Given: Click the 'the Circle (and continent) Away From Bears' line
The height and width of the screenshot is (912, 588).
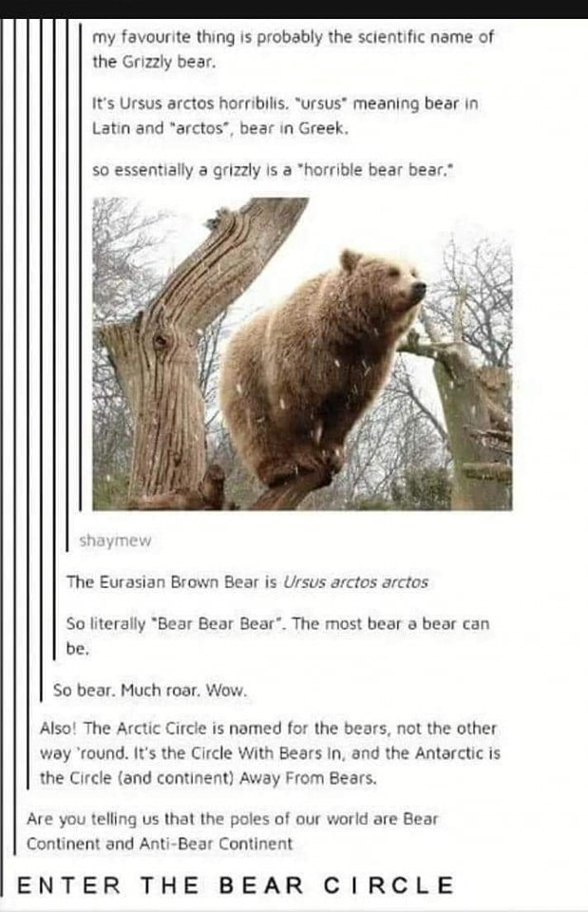Looking at the screenshot, I should pyautogui.click(x=208, y=778).
